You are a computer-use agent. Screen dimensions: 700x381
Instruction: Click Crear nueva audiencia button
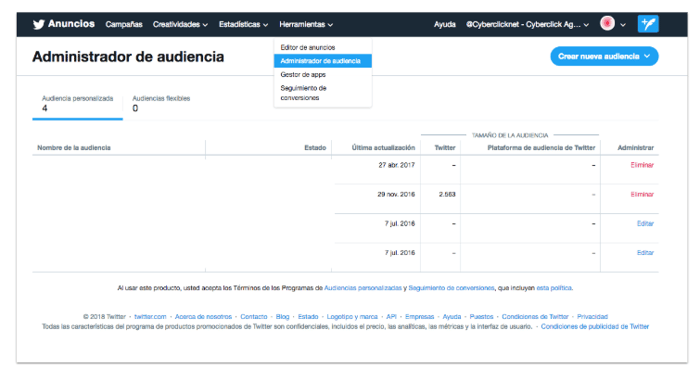click(604, 56)
